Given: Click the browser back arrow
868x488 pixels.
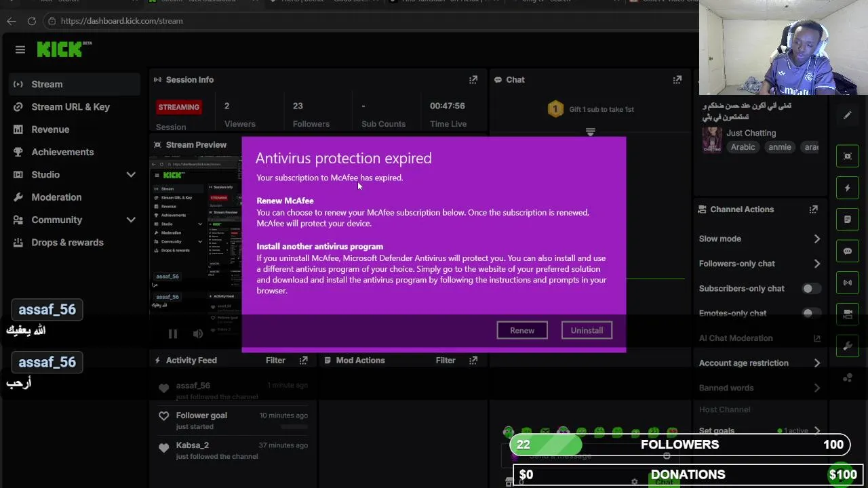Looking at the screenshot, I should [x=12, y=21].
